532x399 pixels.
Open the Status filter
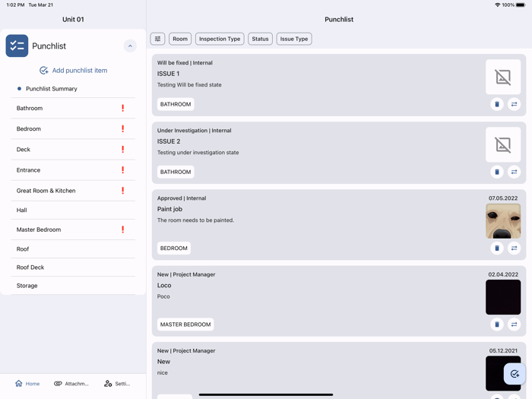click(x=260, y=39)
